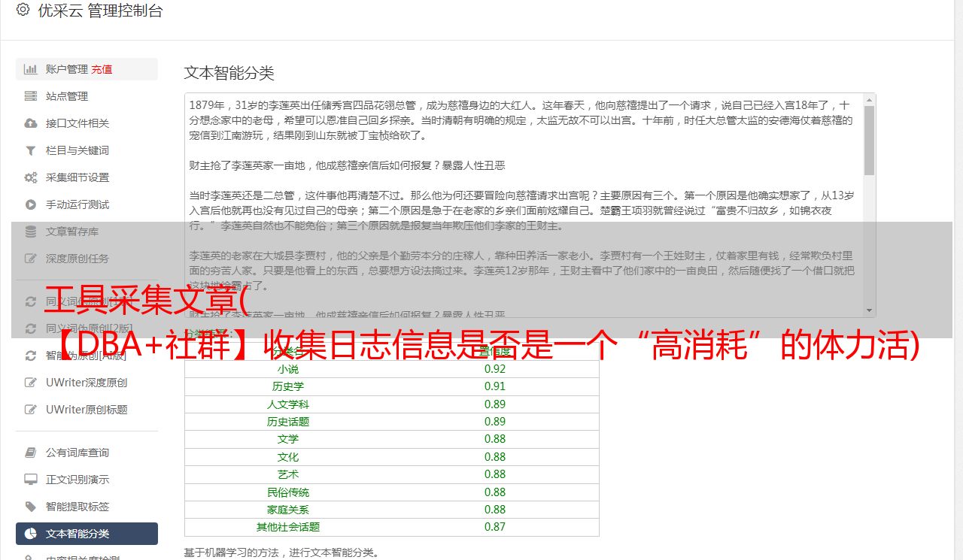Select the 历史学 category cell
Screen dimensions: 963x560
coord(288,386)
